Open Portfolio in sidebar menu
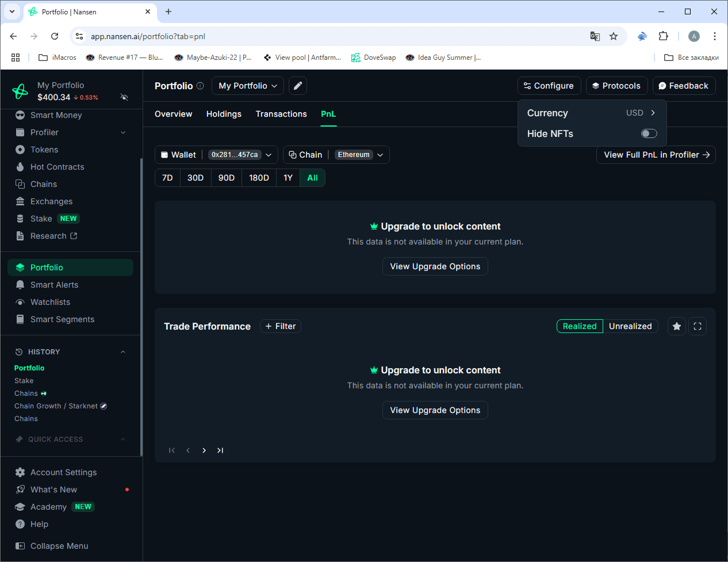 point(70,267)
